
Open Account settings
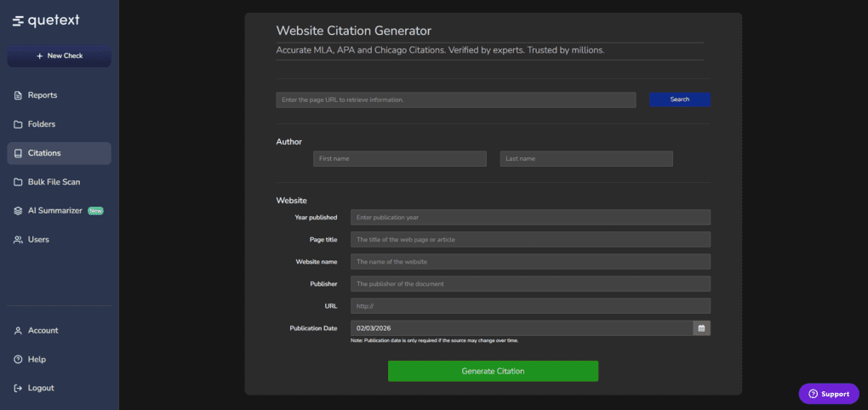(x=60, y=330)
